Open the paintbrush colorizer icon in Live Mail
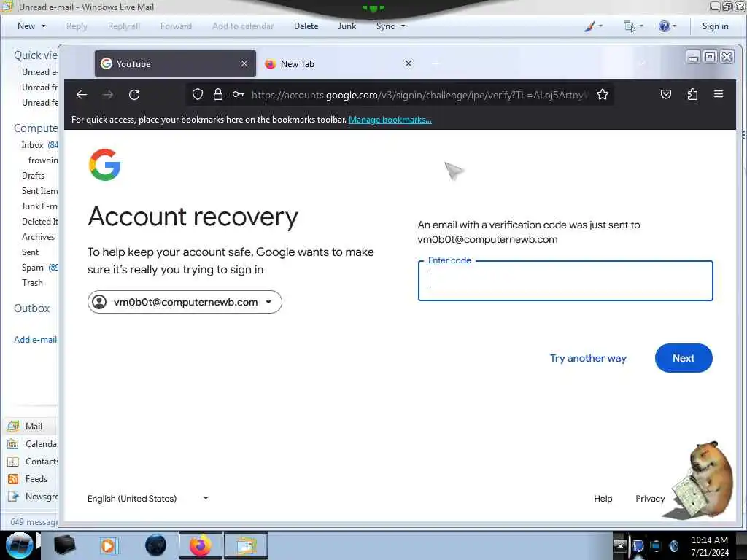 pyautogui.click(x=593, y=26)
